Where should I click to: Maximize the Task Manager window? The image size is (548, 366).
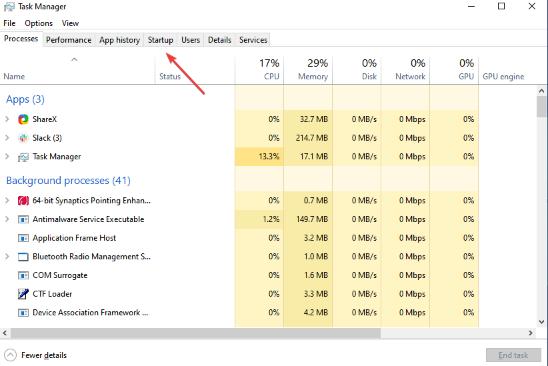click(x=501, y=6)
